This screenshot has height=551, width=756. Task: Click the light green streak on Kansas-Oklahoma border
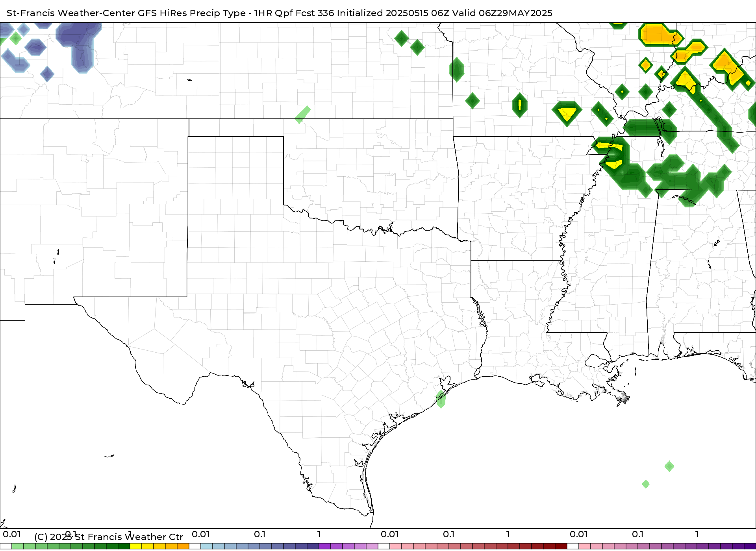303,115
